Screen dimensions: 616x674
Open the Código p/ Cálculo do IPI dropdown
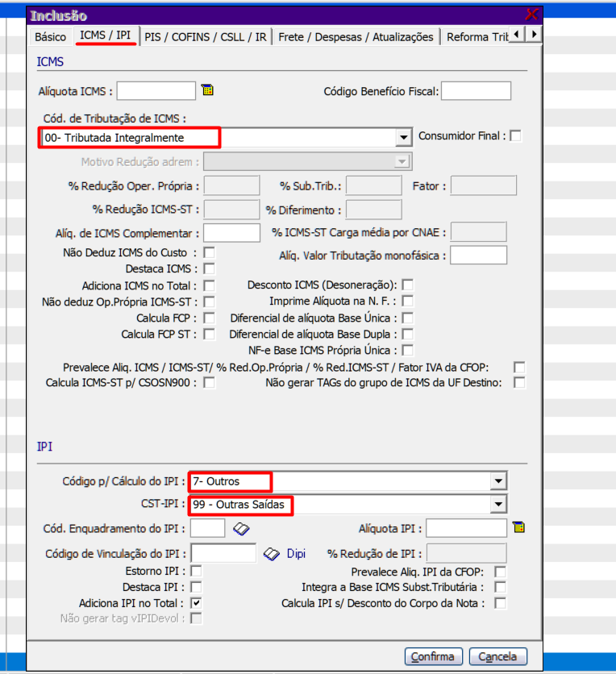click(499, 482)
